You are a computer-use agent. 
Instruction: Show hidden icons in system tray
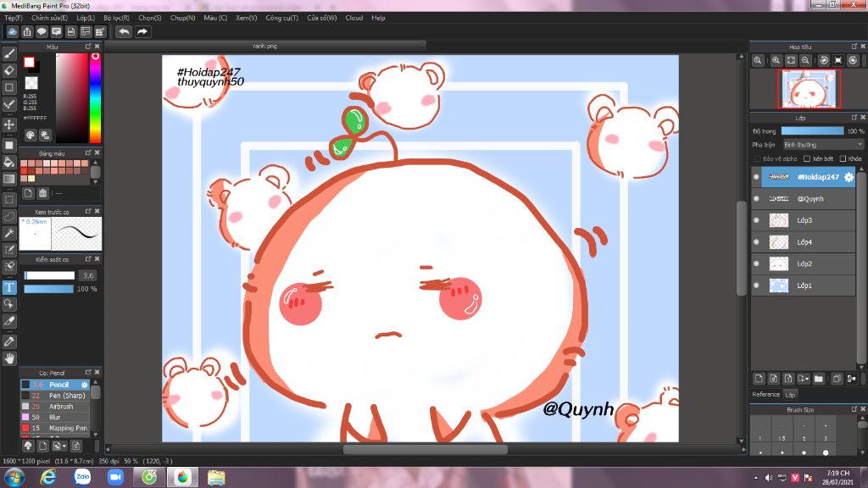(x=755, y=478)
